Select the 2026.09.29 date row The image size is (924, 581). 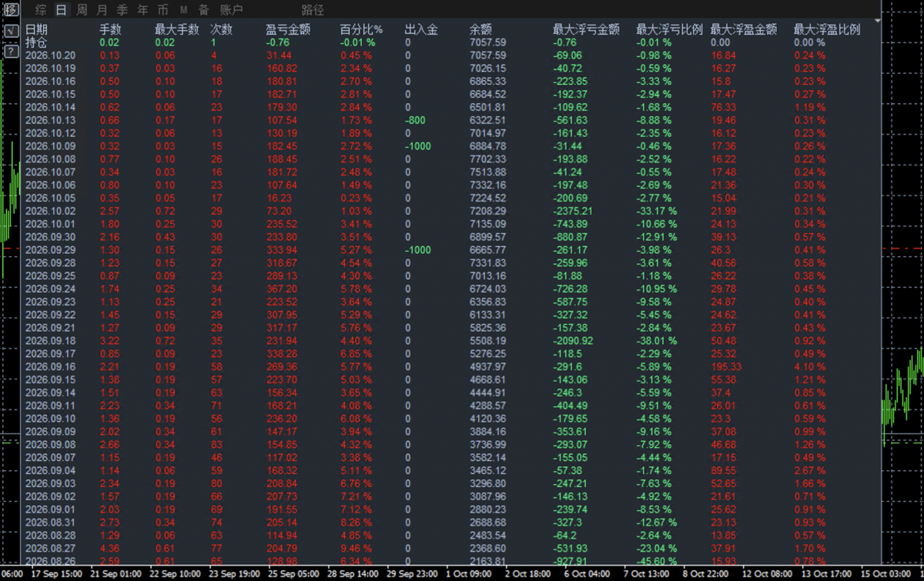pos(51,249)
